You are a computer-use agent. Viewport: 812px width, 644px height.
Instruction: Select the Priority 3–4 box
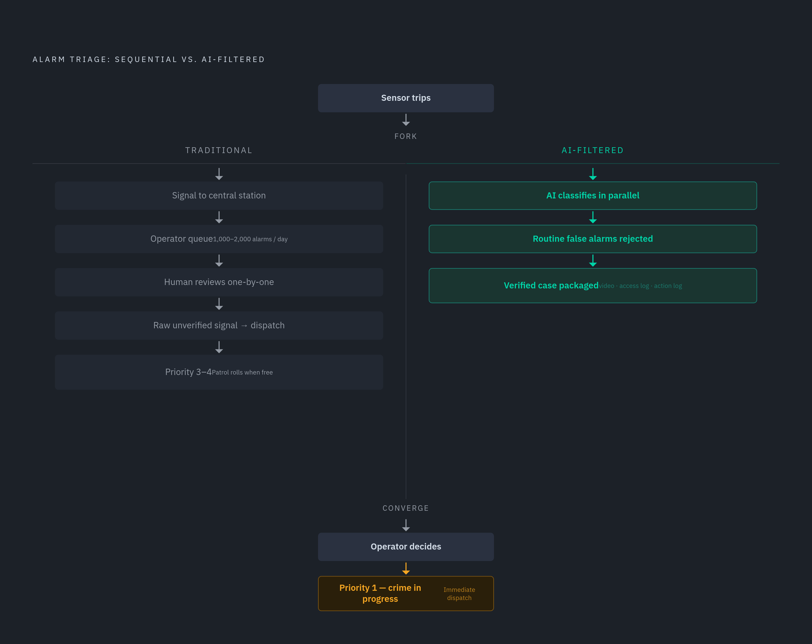click(219, 372)
